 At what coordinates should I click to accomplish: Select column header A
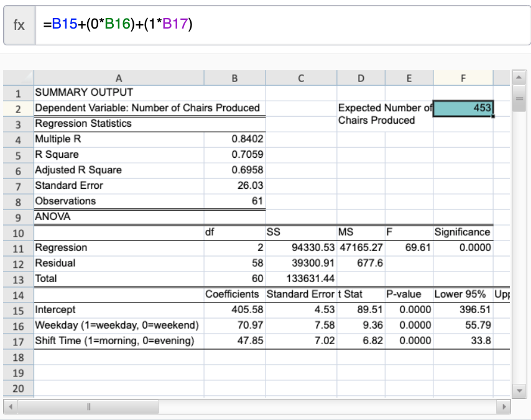coord(118,78)
